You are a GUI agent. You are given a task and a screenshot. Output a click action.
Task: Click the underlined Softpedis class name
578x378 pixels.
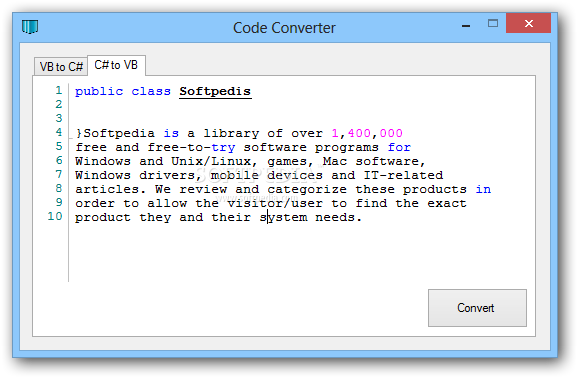pyautogui.click(x=215, y=91)
